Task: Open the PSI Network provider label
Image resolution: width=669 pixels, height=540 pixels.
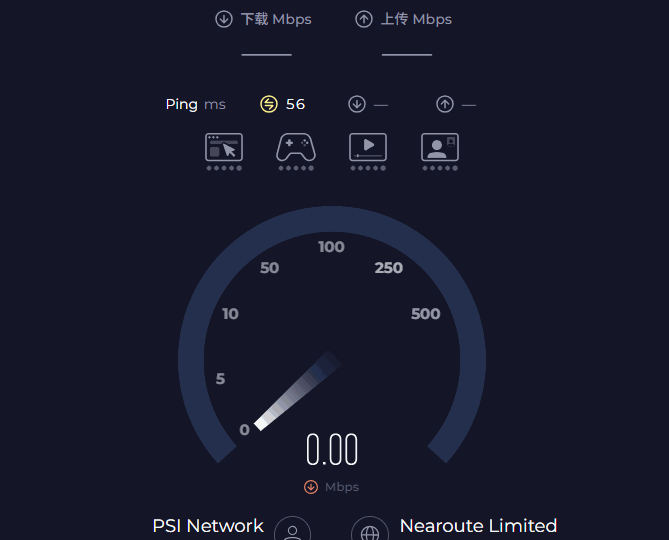Action: pos(208,526)
